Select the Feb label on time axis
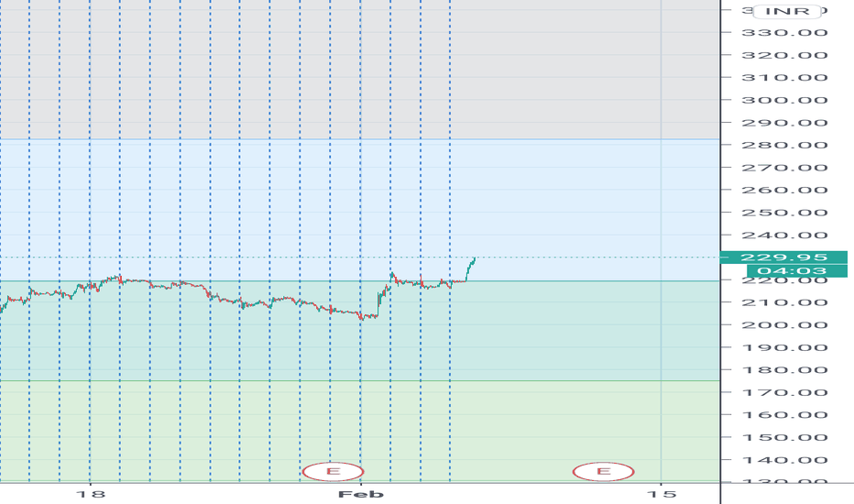The width and height of the screenshot is (854, 504). pos(360,494)
